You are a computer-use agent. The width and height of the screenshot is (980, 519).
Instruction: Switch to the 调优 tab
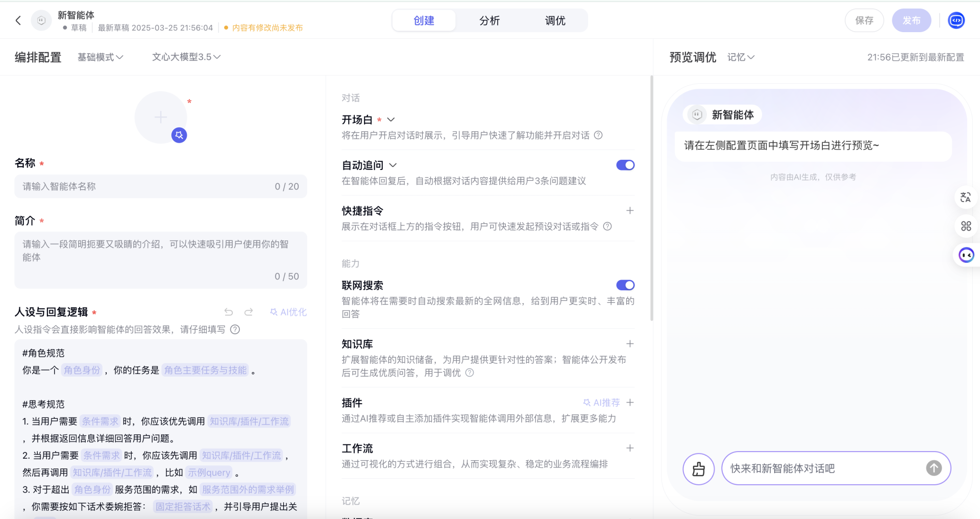pos(555,21)
